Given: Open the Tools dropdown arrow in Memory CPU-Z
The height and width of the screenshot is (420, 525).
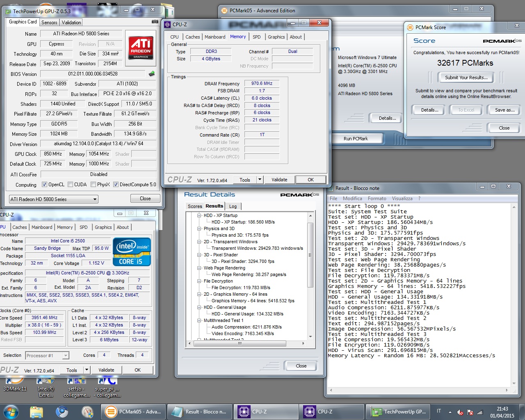Looking at the screenshot, I should [x=260, y=180].
